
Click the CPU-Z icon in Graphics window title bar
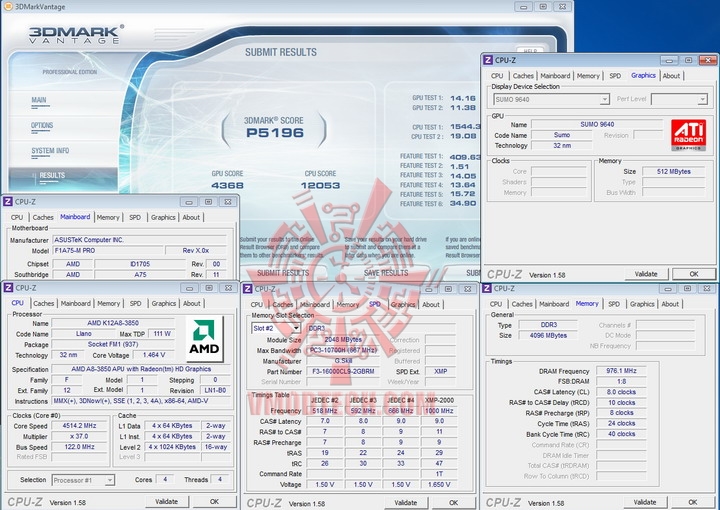coord(489,60)
